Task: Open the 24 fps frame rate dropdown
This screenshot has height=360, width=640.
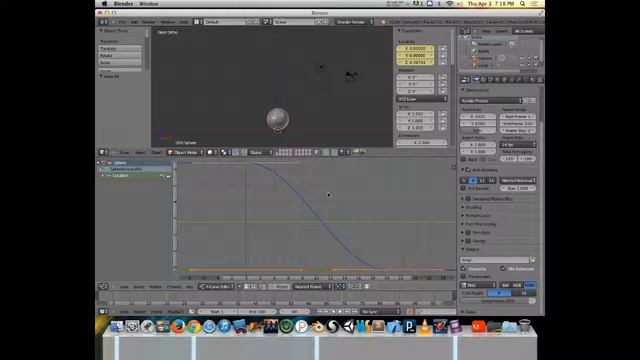Action: (x=518, y=144)
